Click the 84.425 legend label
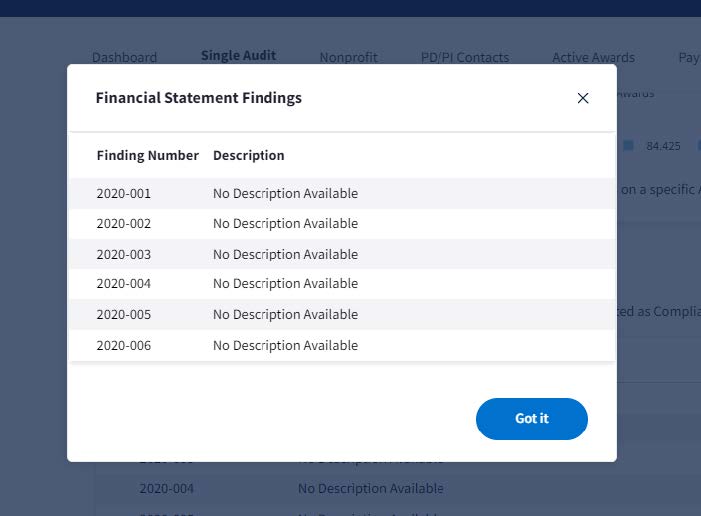The height and width of the screenshot is (516, 701). coord(663,146)
